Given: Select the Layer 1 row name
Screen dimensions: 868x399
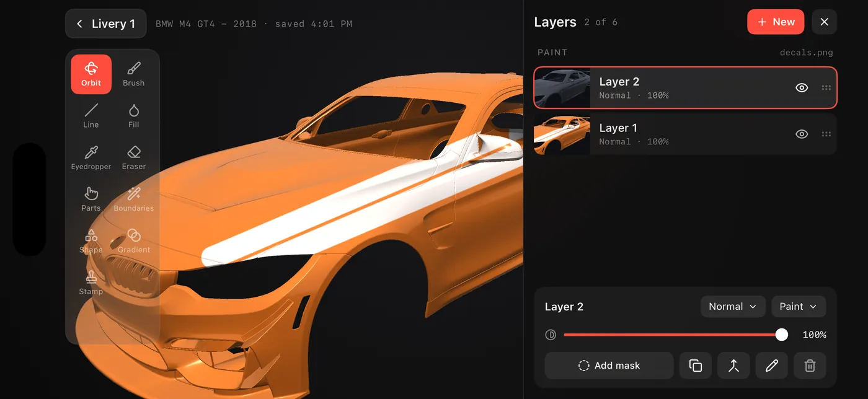Looking at the screenshot, I should 618,128.
